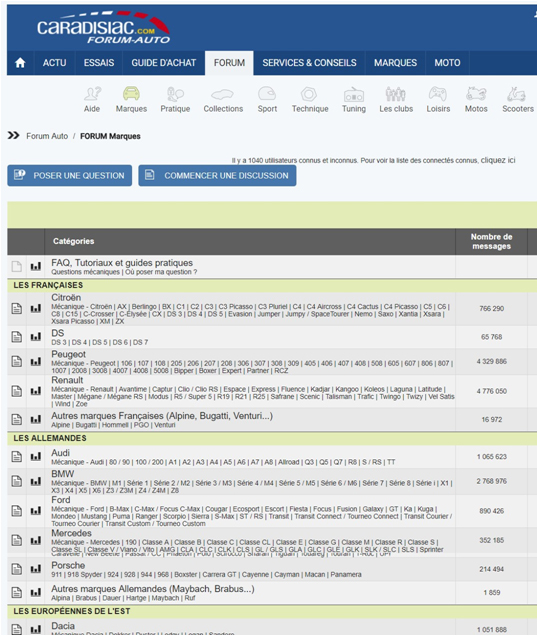Open the MOTO menu tab
Screen dimensions: 538x636
[x=447, y=63]
